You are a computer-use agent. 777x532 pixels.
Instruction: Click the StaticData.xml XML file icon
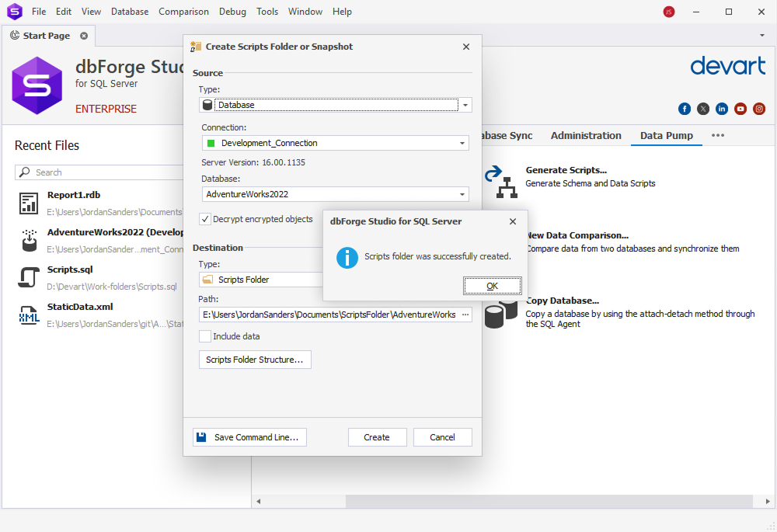point(29,315)
